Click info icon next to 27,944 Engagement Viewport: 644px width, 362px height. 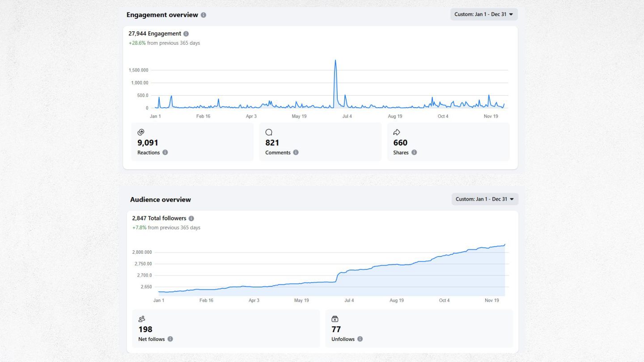click(186, 34)
